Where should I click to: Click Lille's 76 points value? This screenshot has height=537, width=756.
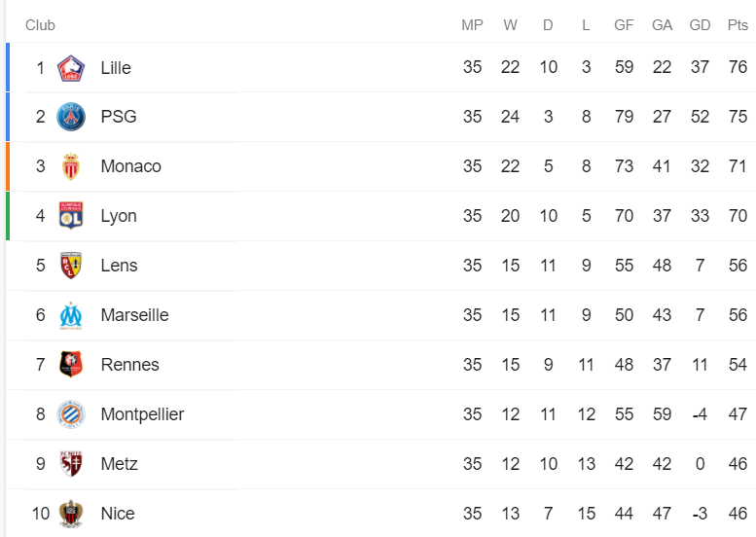click(738, 67)
